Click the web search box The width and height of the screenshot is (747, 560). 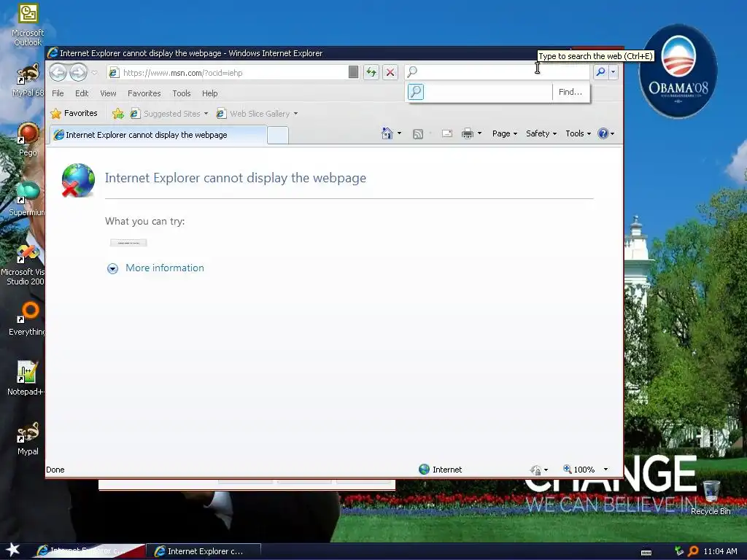[497, 72]
